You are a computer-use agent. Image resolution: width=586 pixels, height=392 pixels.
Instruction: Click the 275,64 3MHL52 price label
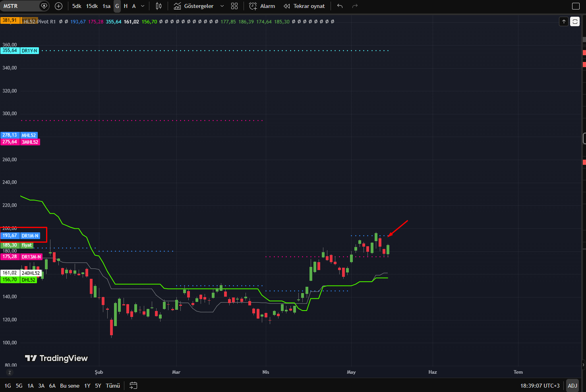[20, 142]
